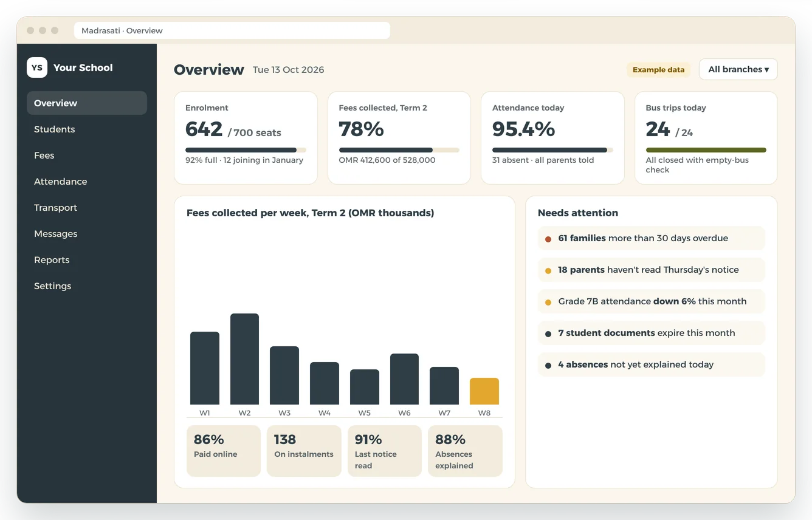Select the W6 bar
This screenshot has width=812, height=520.
click(x=404, y=379)
